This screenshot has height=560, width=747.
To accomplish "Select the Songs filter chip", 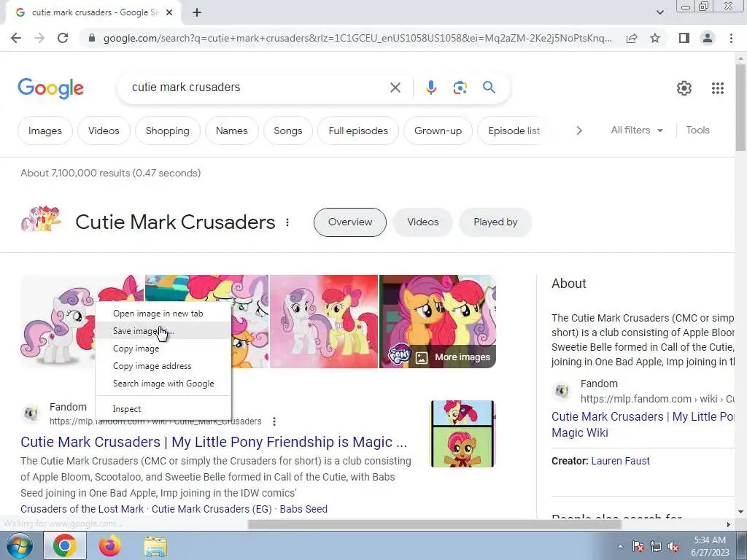I will tap(287, 131).
